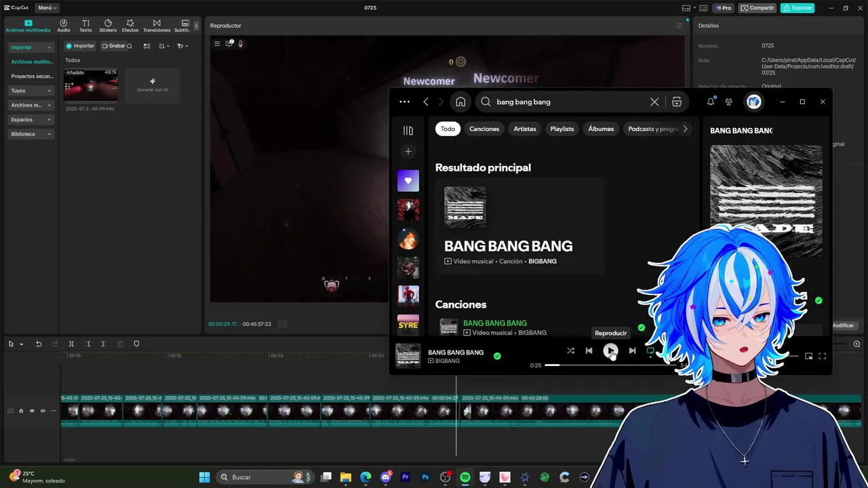
Task: Go to the Spotify home icon
Action: point(460,102)
